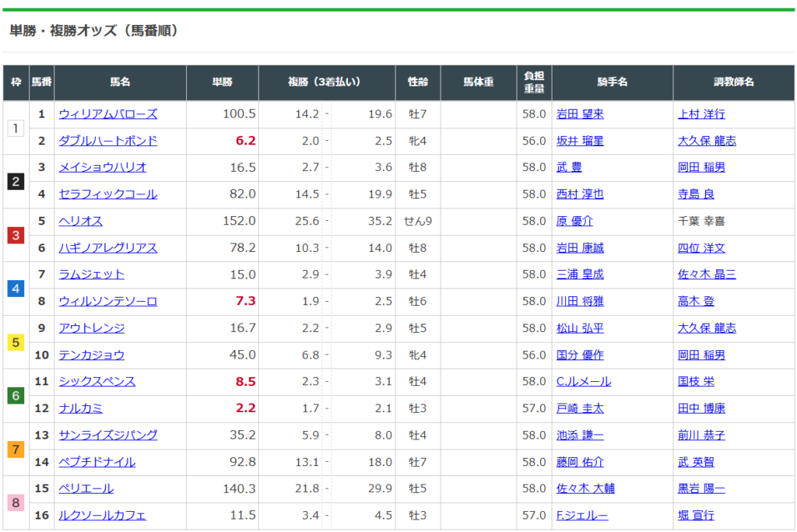The height and width of the screenshot is (532, 797).
Task: Click the 馬名 column header
Action: pos(120,82)
